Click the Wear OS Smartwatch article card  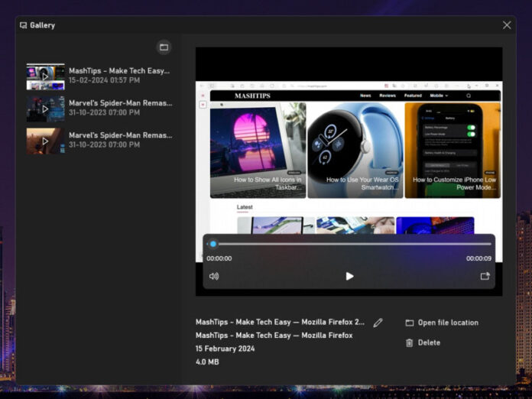pos(354,150)
